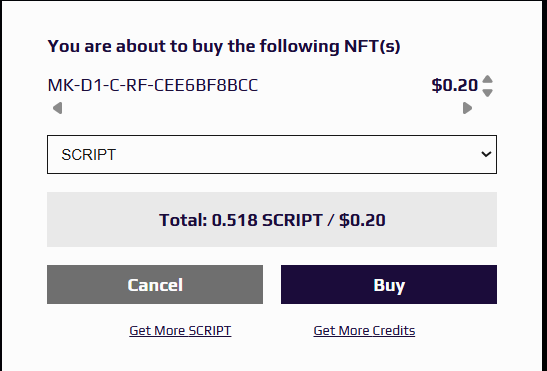Screen dimensions: 547x371
Task: Click the vertical scroll track between the up and down arrows
Action: pyautogui.click(x=487, y=86)
